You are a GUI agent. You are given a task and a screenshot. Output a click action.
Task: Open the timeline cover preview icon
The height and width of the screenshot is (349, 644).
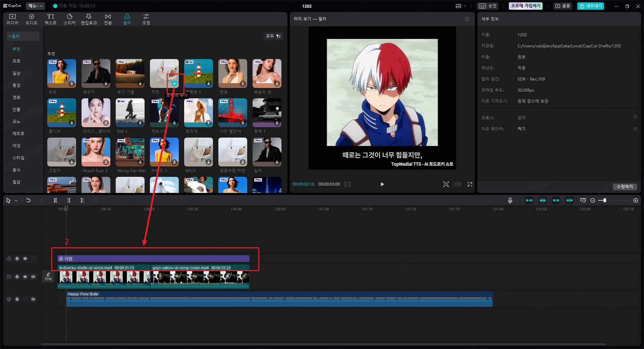tap(583, 200)
